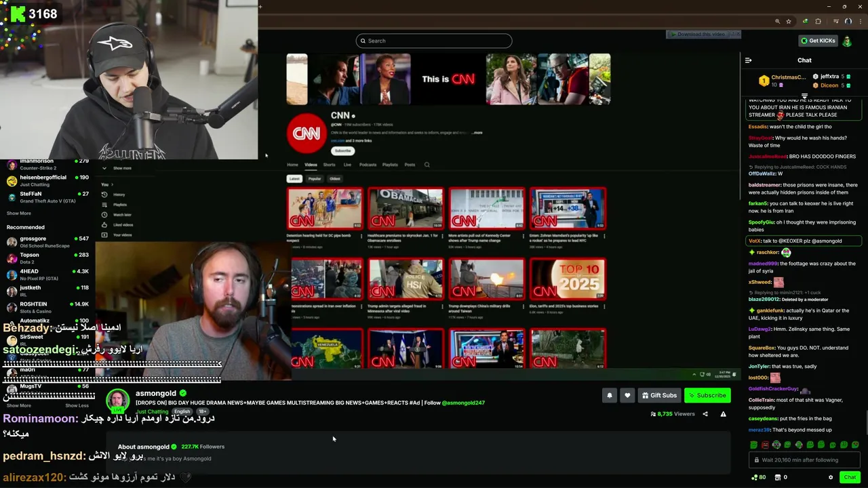Click the report warning triangle icon
868x488 pixels.
[723, 413]
